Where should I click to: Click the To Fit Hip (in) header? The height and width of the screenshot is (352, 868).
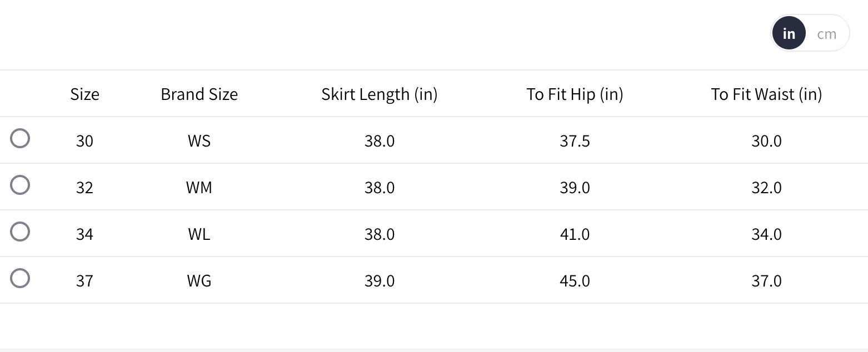575,94
